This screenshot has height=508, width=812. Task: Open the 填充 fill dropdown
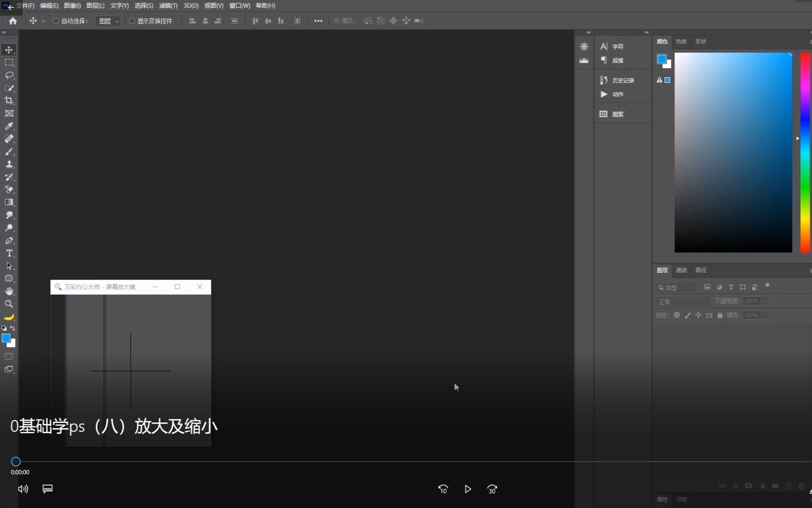(x=766, y=315)
